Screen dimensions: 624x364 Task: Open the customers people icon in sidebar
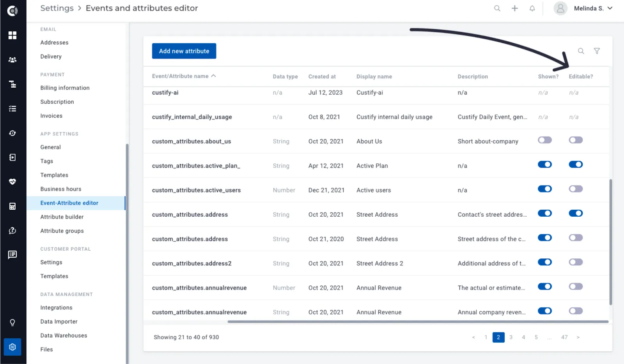click(x=12, y=60)
